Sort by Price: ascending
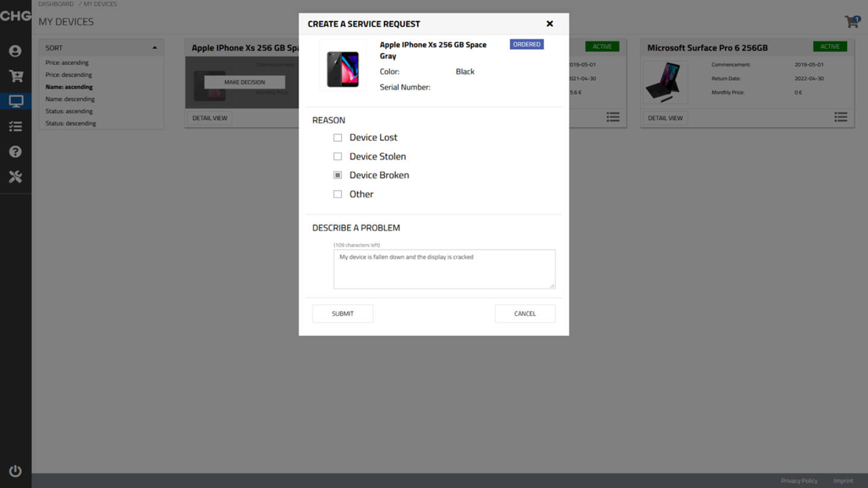The image size is (868, 488). (67, 63)
